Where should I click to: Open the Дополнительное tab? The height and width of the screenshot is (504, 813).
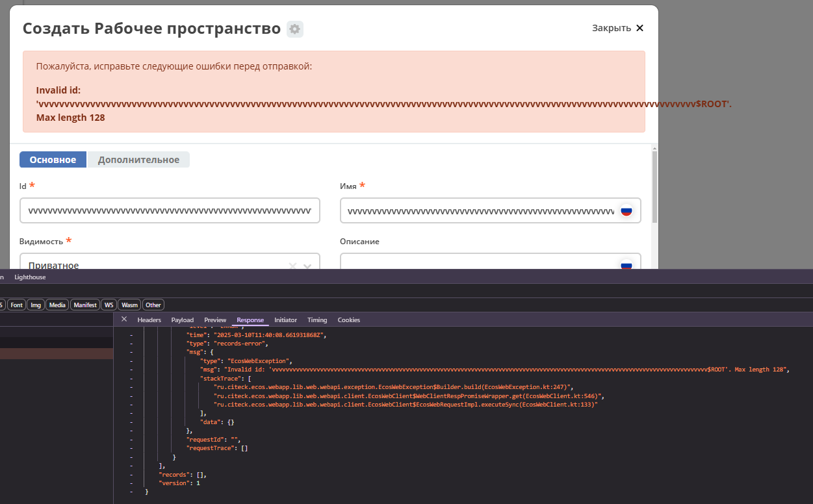(138, 160)
